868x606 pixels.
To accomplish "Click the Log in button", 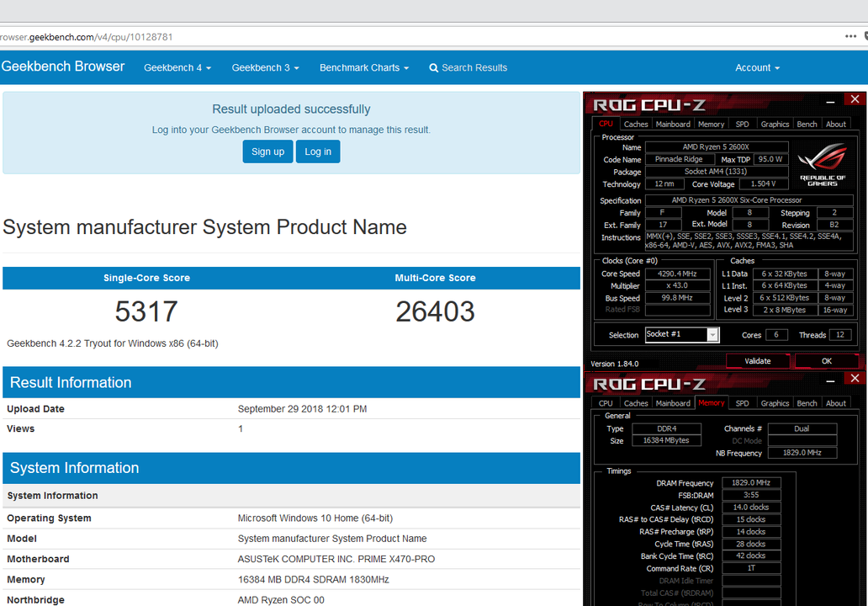I will coord(318,151).
